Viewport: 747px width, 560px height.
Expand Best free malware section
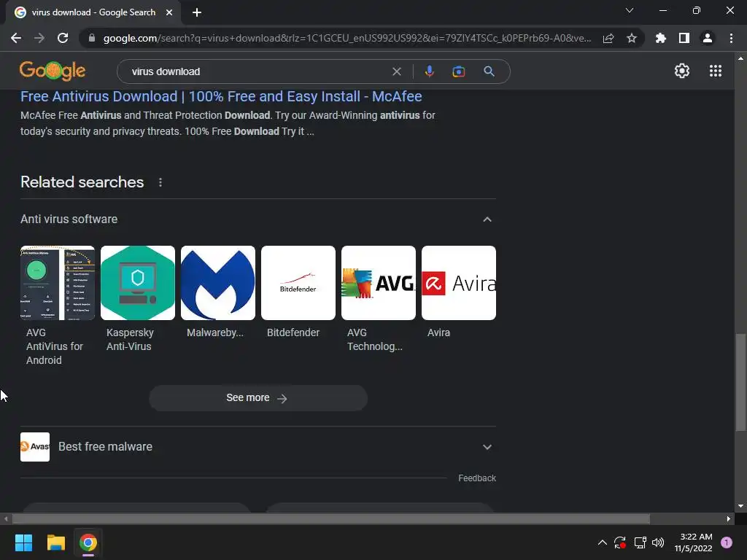coord(487,447)
